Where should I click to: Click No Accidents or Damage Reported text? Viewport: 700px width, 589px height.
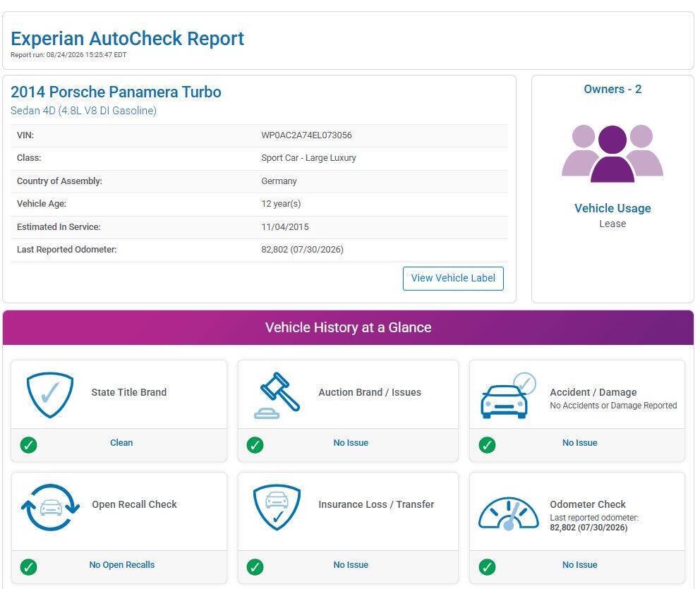tap(613, 405)
